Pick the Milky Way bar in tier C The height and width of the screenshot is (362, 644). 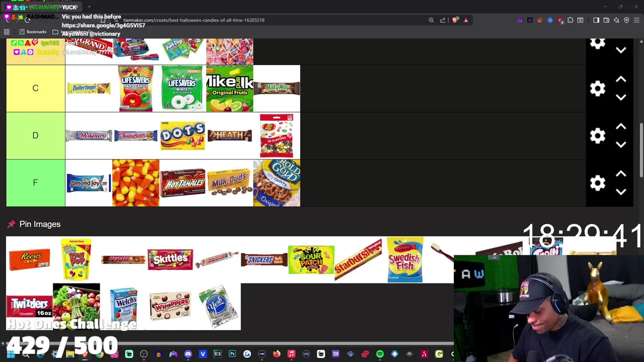click(x=277, y=88)
